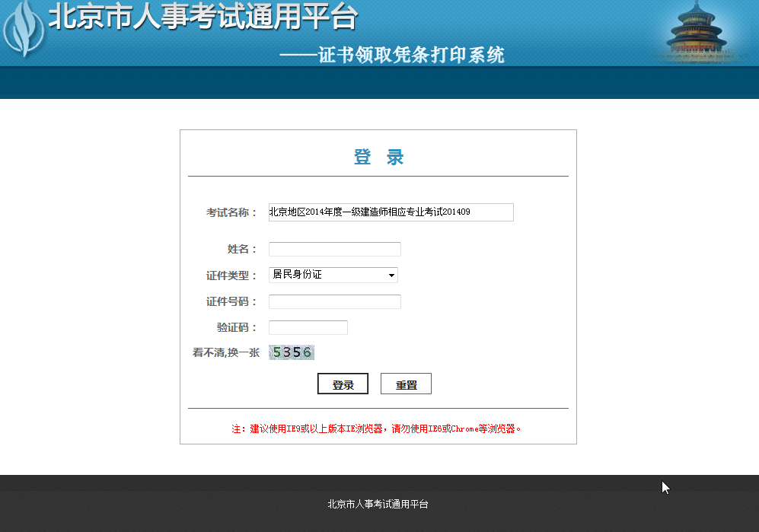Click the captcha image showing 5356
This screenshot has width=759, height=532.
tap(291, 352)
